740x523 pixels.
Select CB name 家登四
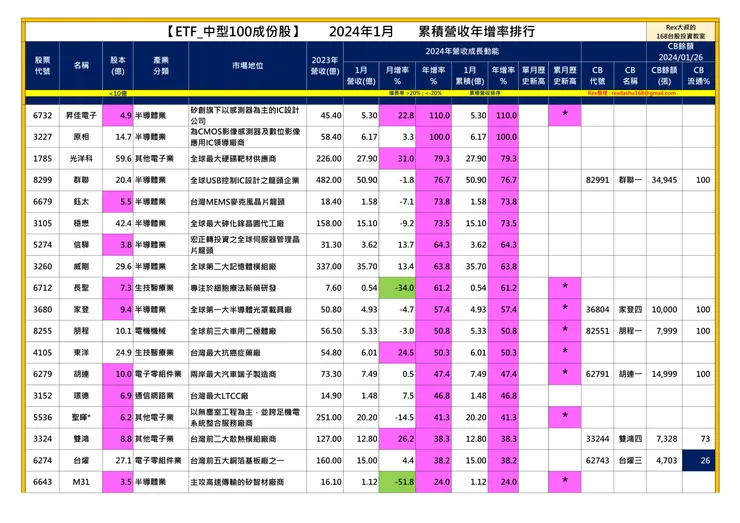[630, 310]
